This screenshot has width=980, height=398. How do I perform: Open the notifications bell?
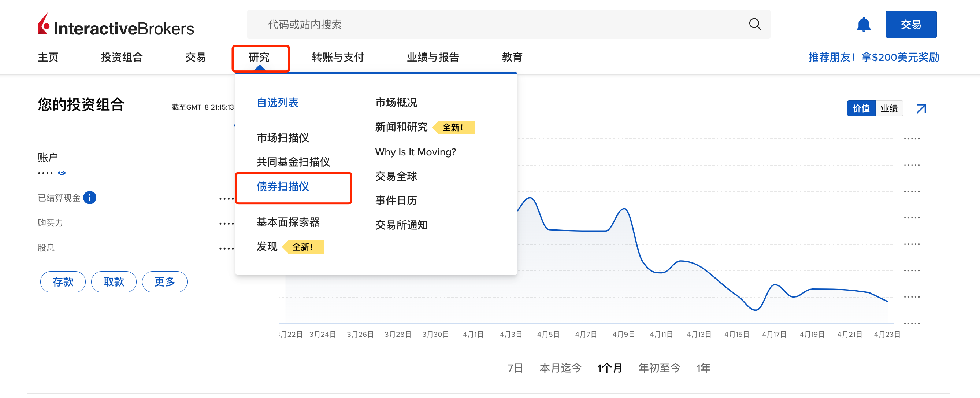pyautogui.click(x=863, y=25)
